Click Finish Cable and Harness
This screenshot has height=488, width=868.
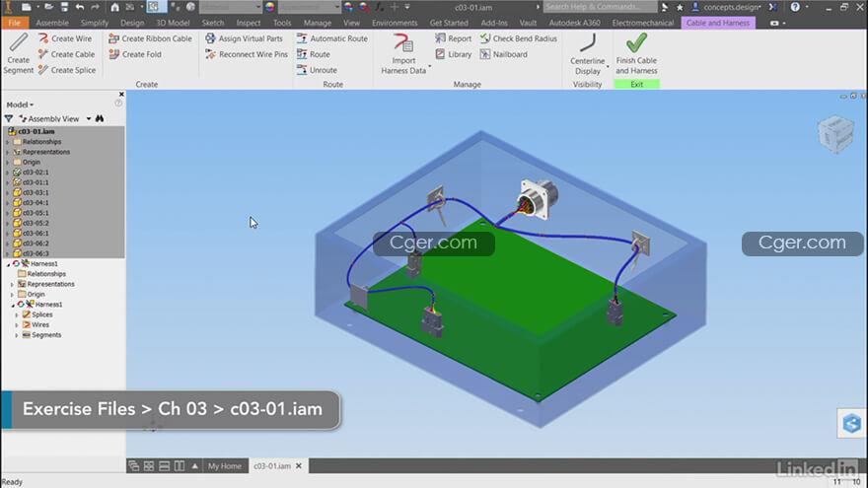point(636,53)
